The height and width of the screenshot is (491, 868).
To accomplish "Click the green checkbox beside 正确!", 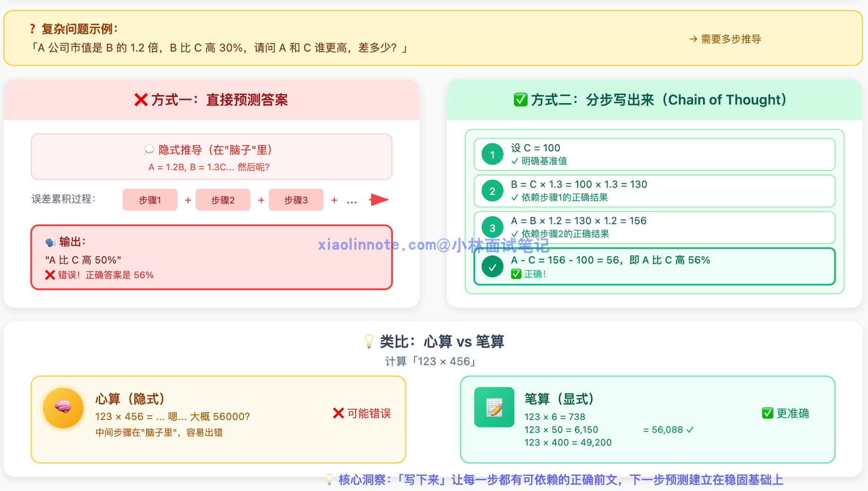I will tap(516, 274).
